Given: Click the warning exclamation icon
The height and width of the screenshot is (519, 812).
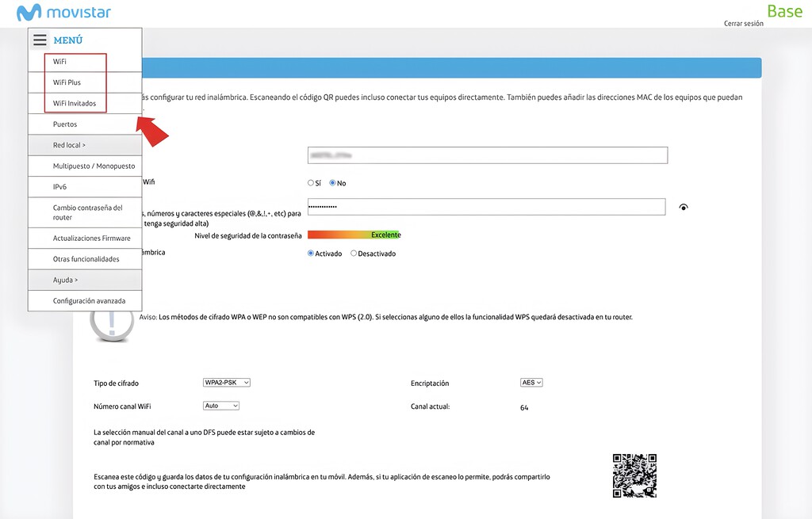Looking at the screenshot, I should click(x=111, y=322).
